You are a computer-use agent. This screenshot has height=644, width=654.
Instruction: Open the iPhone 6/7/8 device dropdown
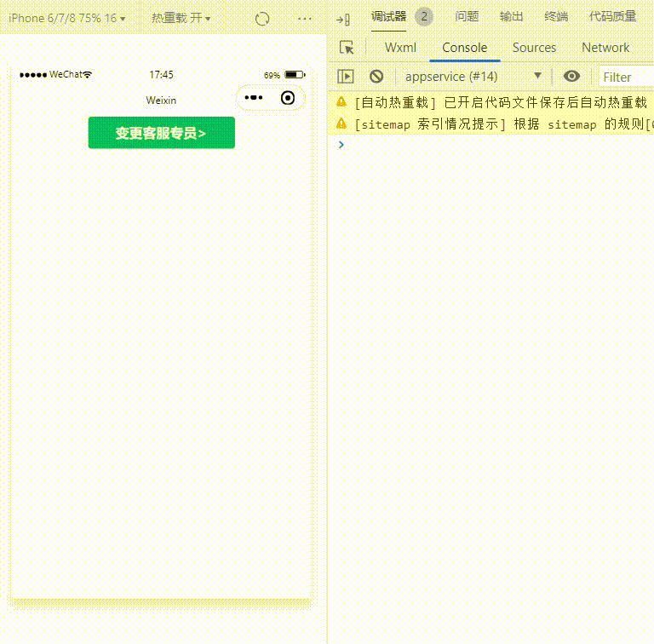[66, 19]
